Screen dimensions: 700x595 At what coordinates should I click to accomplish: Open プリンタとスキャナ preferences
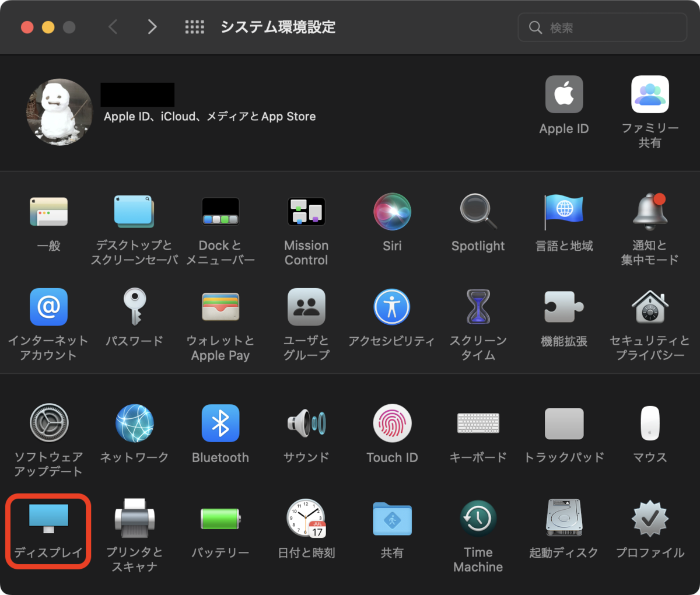point(134,519)
